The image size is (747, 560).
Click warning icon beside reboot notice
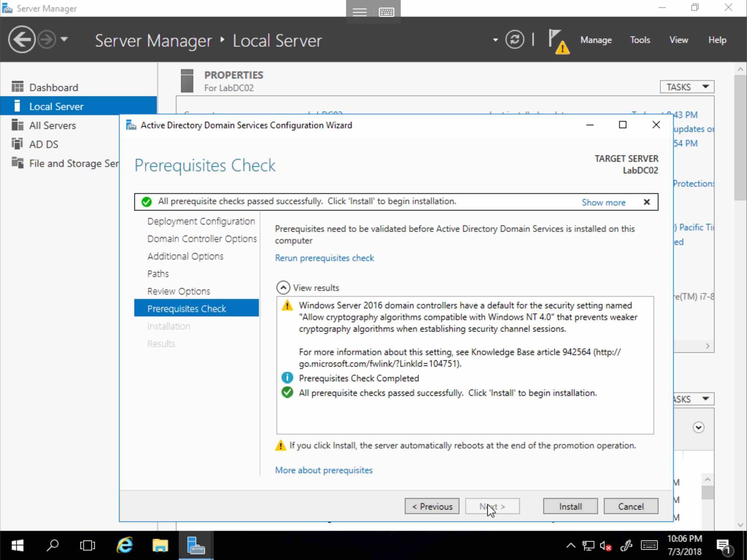pos(280,445)
